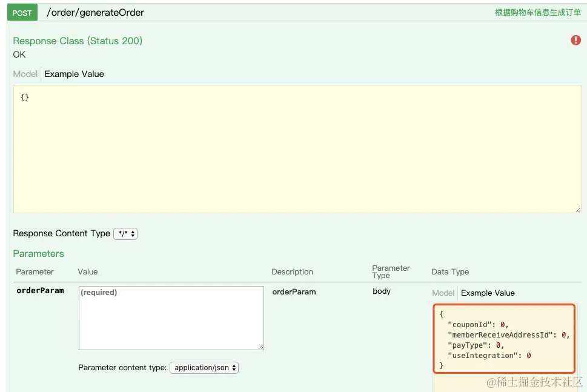Select the Data Type Example Value tab
The width and height of the screenshot is (587, 392).
488,293
